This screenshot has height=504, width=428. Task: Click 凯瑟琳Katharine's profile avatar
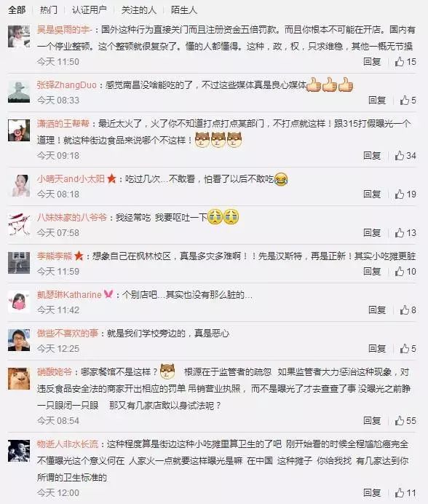pos(19,302)
